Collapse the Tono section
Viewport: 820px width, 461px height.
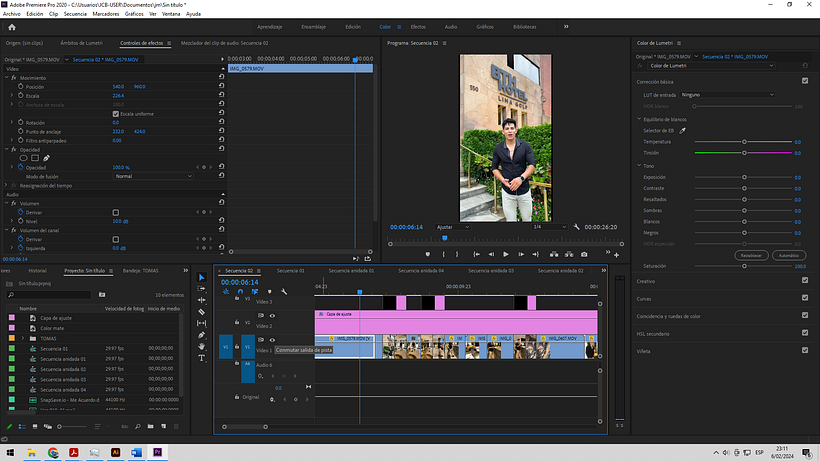pos(639,165)
